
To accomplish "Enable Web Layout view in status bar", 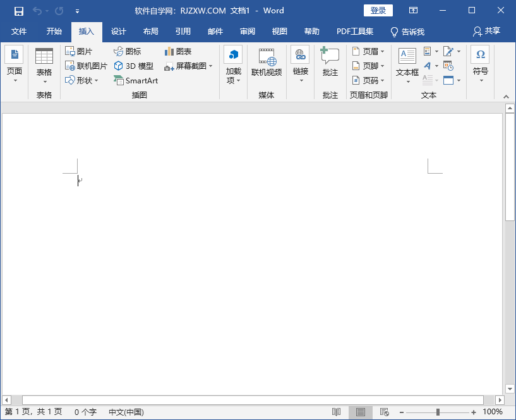I will [x=383, y=412].
